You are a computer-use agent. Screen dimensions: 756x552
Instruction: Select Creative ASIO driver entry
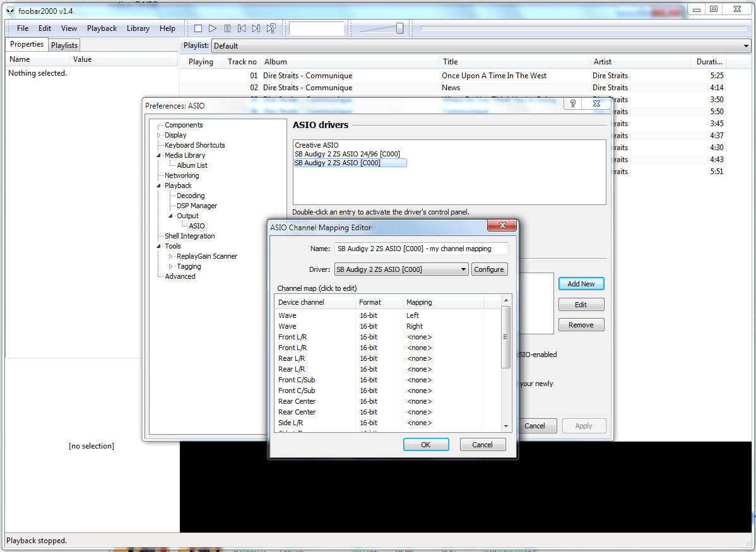tap(317, 145)
